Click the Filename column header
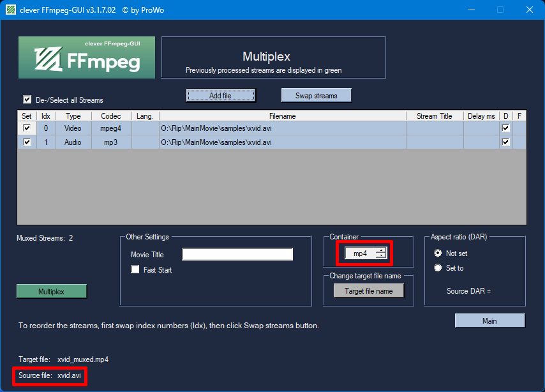Image resolution: width=545 pixels, height=392 pixels. click(x=283, y=116)
